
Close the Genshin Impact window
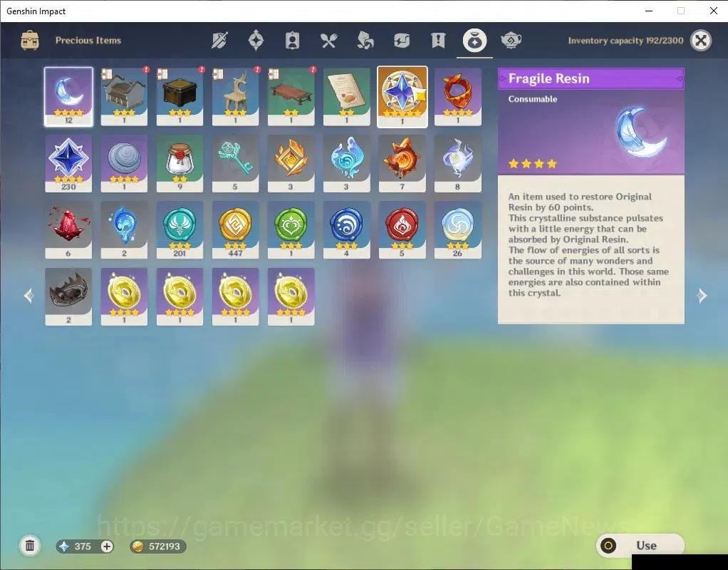tap(714, 11)
